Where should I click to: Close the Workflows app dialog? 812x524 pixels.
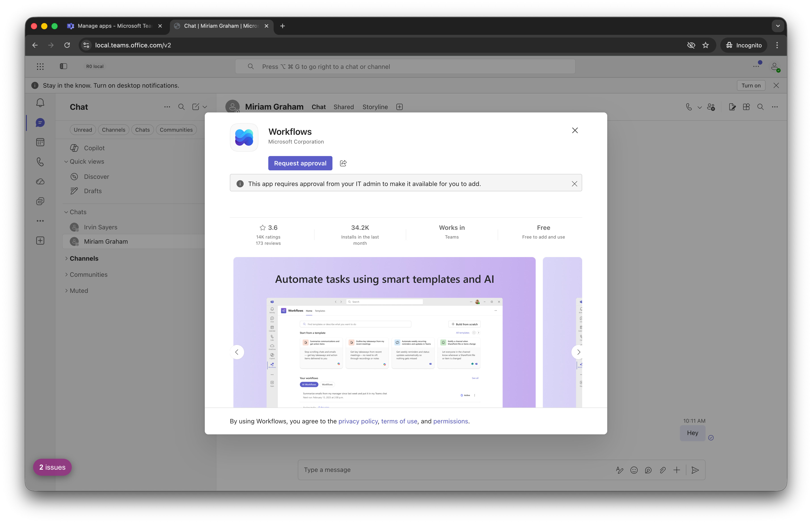(575, 130)
